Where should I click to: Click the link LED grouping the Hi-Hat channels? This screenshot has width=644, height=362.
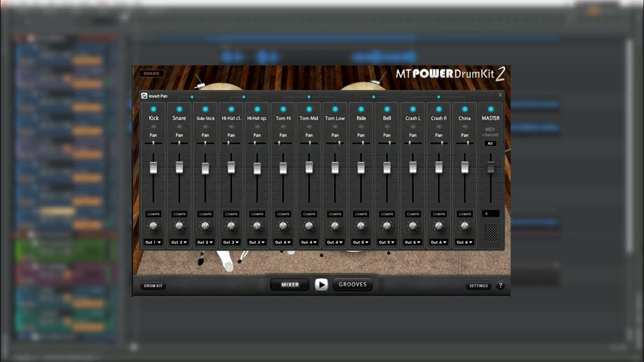pyautogui.click(x=244, y=97)
